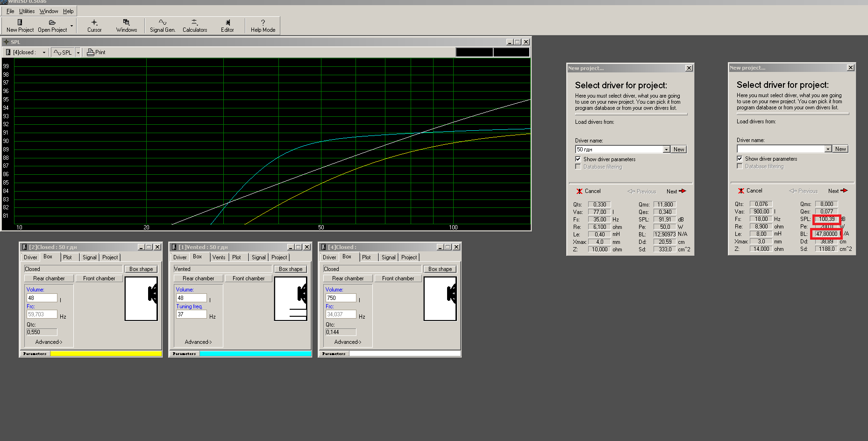This screenshot has height=441, width=868.
Task: Launch the Signal Gen. tool
Action: [163, 22]
